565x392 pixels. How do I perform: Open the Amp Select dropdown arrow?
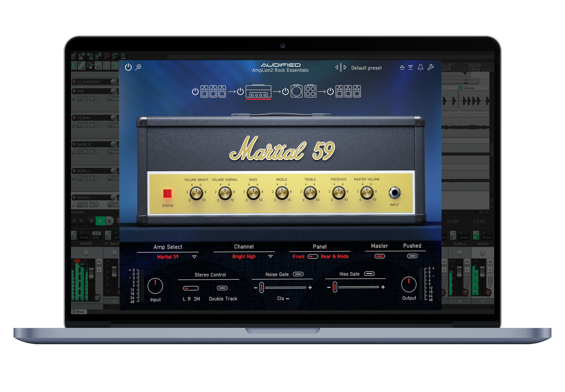(x=194, y=257)
